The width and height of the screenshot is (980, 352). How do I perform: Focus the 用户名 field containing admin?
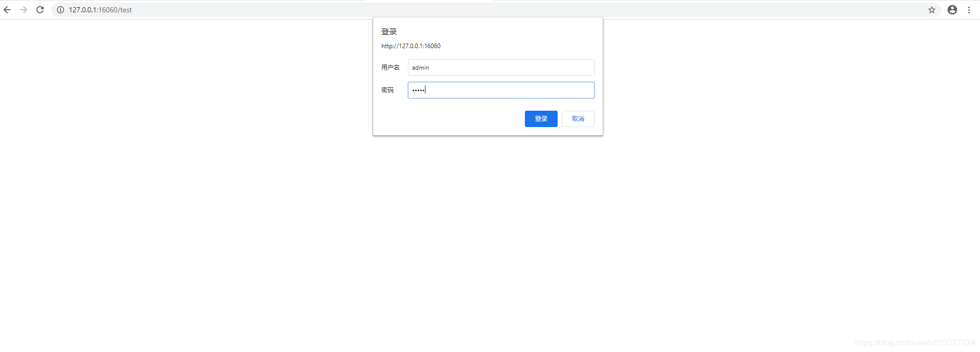point(501,68)
